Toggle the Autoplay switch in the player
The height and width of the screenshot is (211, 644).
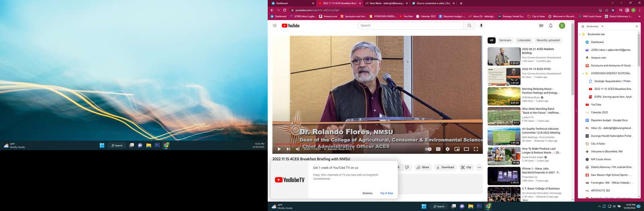pyautogui.click(x=428, y=149)
